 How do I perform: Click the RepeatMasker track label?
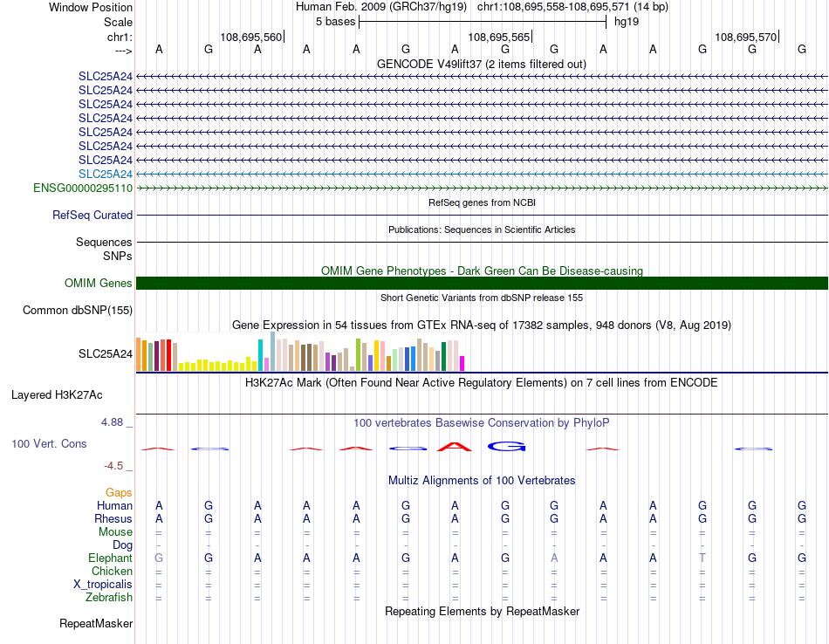(96, 623)
